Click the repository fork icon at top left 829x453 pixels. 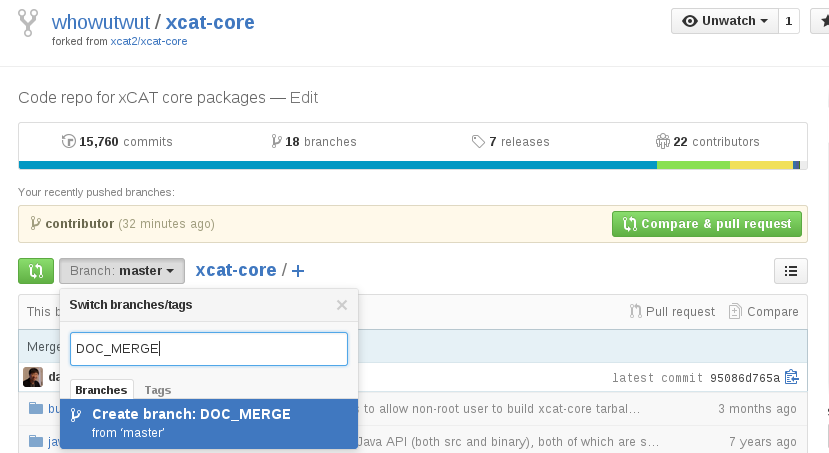[x=29, y=24]
